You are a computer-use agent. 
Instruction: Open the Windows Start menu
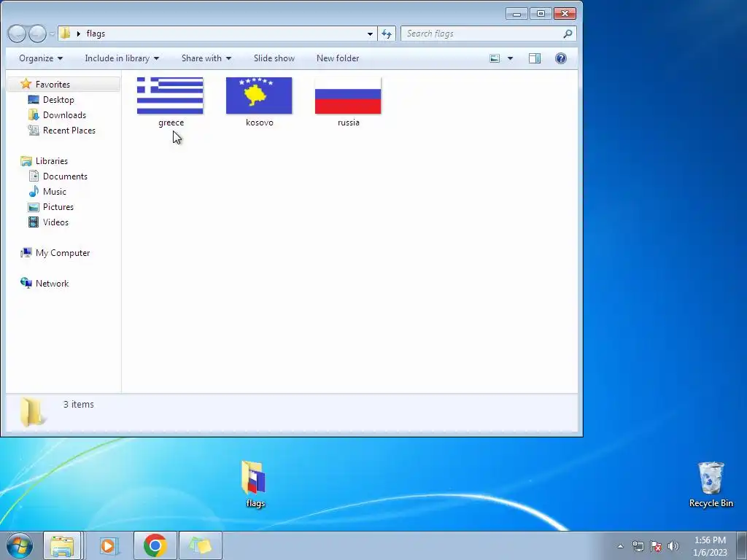pyautogui.click(x=20, y=545)
